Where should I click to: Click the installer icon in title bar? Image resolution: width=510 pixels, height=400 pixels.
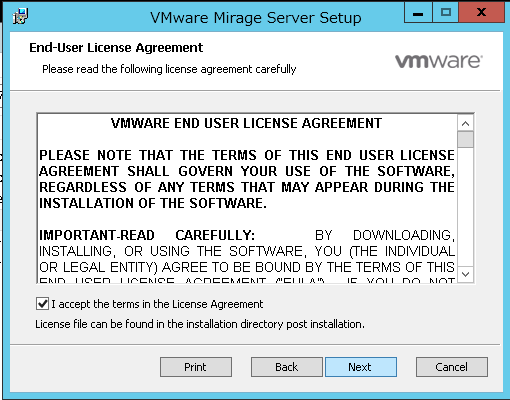coord(20,16)
